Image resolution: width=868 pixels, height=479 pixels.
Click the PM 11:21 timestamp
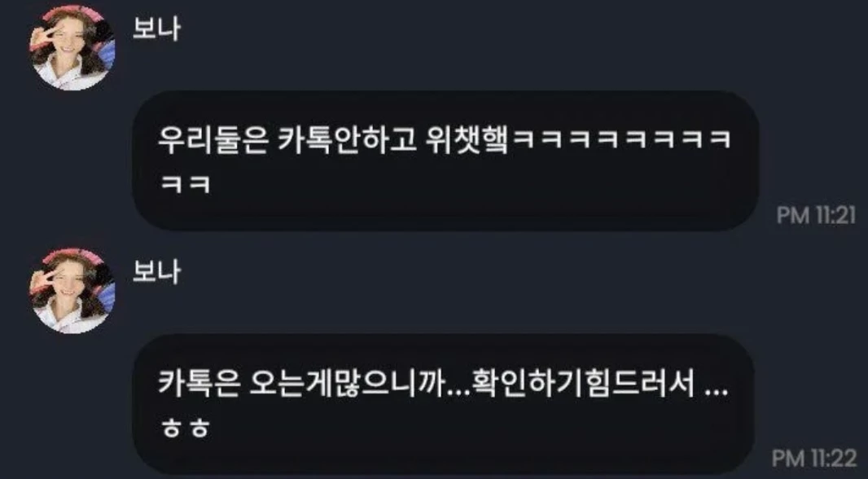816,215
